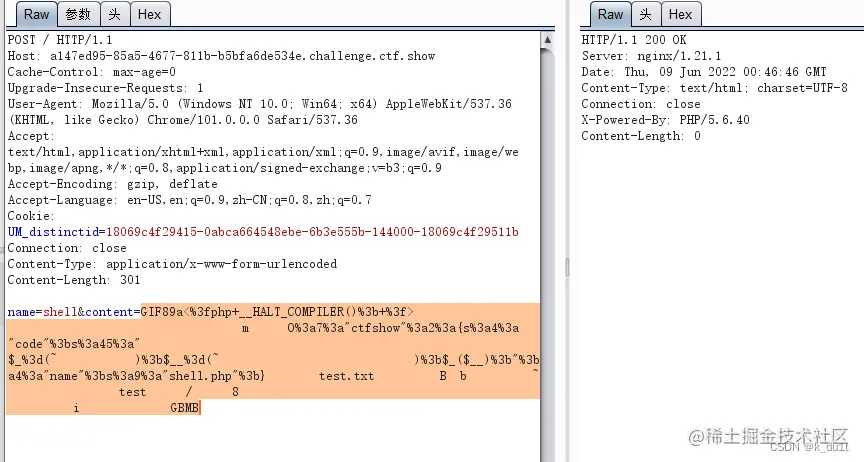Click the 'name=shell' parameter in body
864x462 pixels.
pos(42,311)
